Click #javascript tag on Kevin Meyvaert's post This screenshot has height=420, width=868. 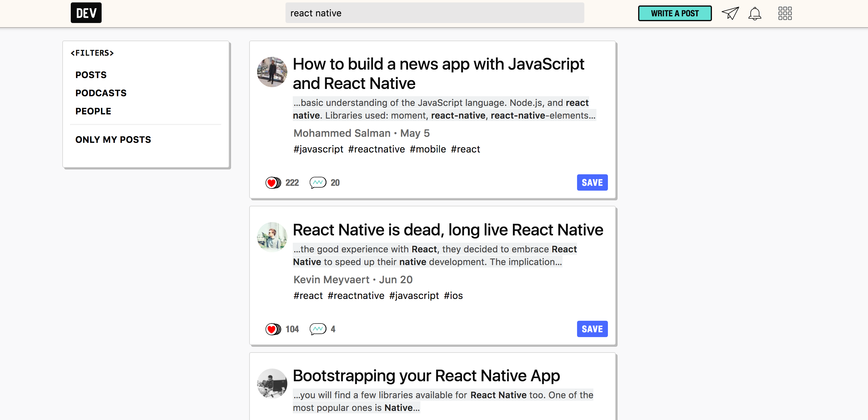point(414,296)
